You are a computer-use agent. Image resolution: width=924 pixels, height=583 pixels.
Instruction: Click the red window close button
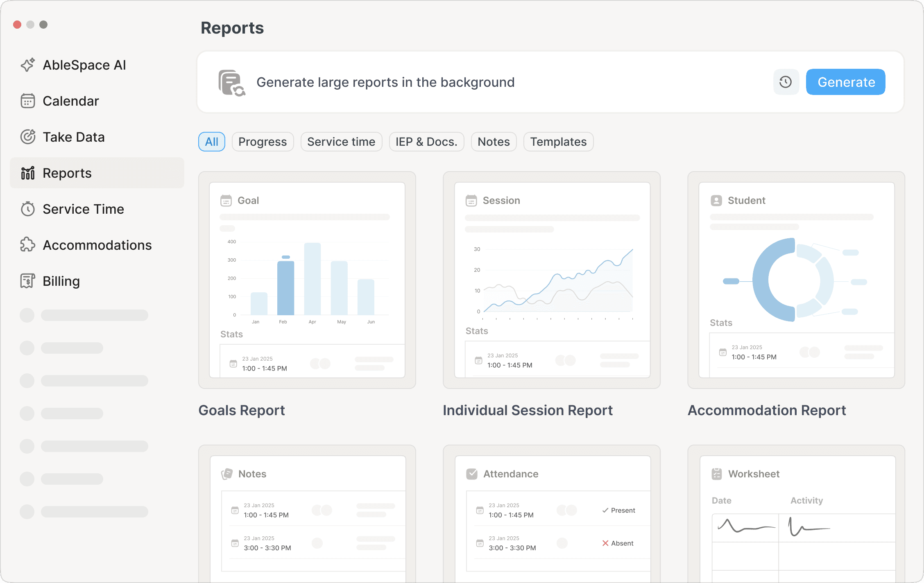(17, 25)
